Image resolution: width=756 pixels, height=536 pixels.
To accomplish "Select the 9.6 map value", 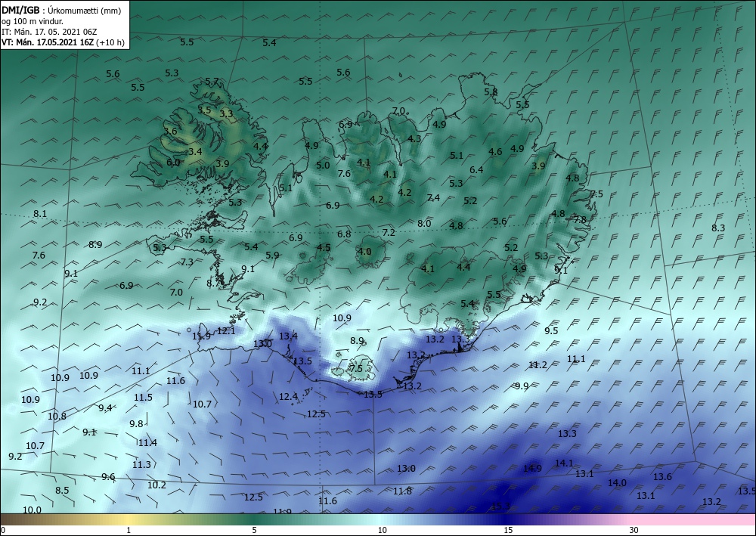I will click(108, 477).
